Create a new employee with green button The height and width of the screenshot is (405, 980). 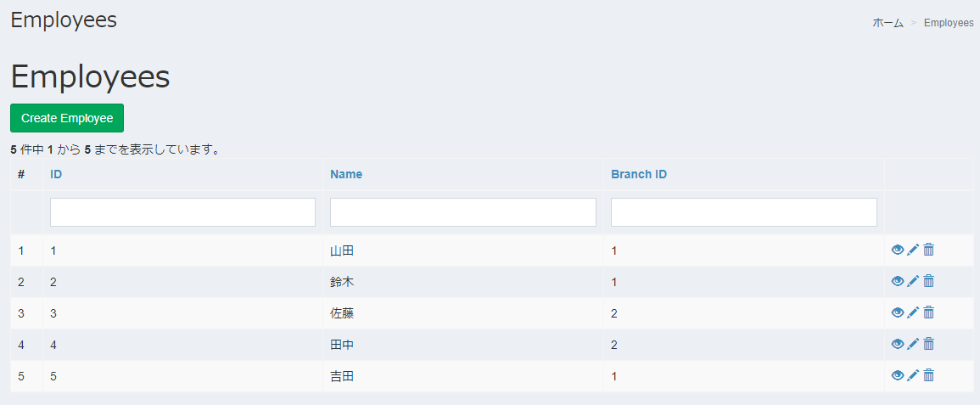[67, 118]
